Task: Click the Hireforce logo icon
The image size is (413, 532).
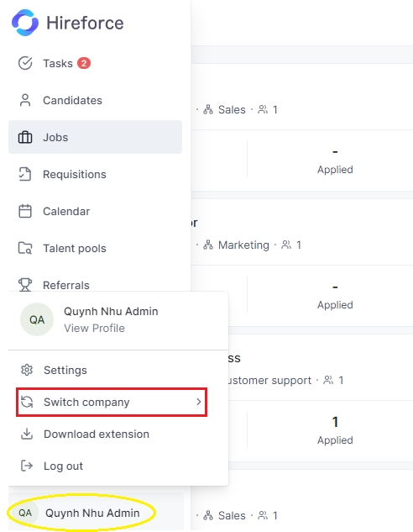Action: pyautogui.click(x=24, y=23)
